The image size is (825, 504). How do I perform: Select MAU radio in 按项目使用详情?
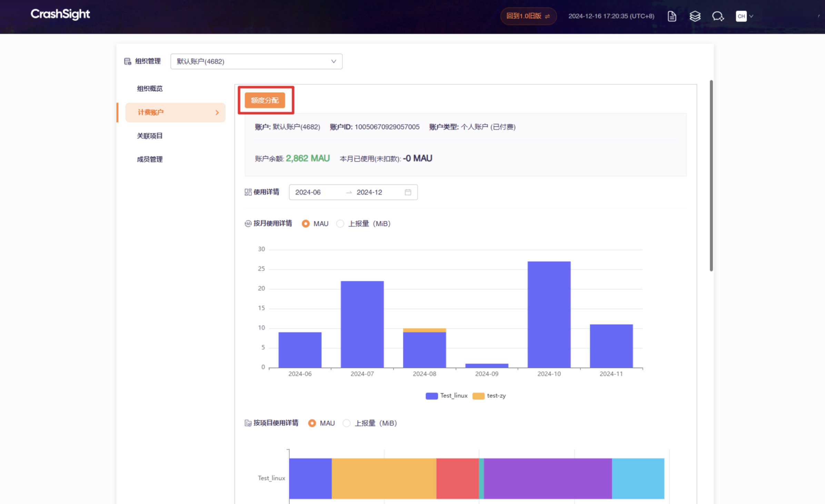[x=312, y=423]
